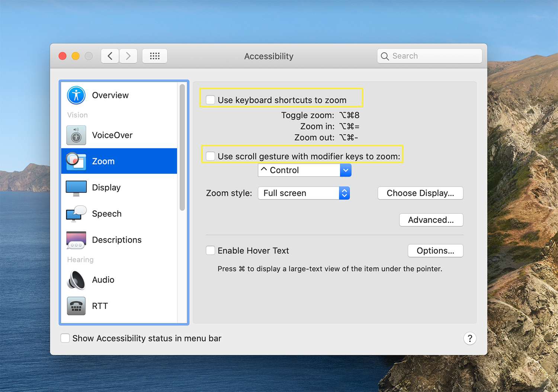Open the Display pane monitor icon

tap(76, 188)
